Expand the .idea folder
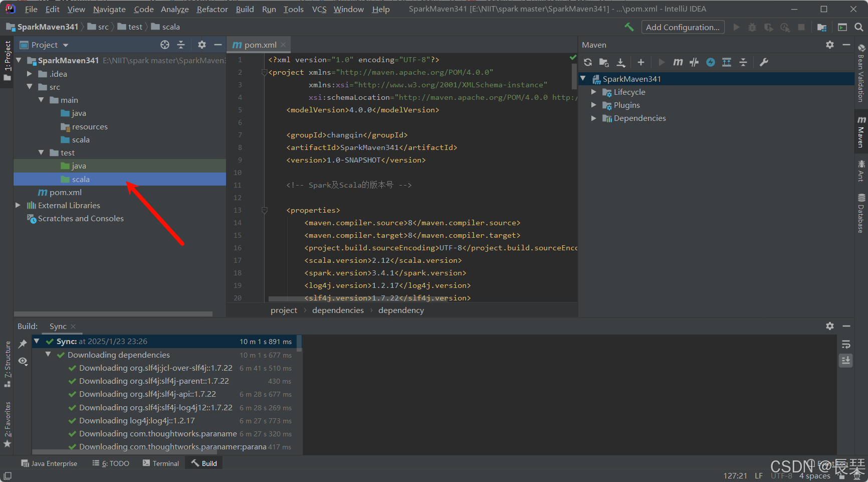Viewport: 868px width, 482px height. (x=29, y=74)
